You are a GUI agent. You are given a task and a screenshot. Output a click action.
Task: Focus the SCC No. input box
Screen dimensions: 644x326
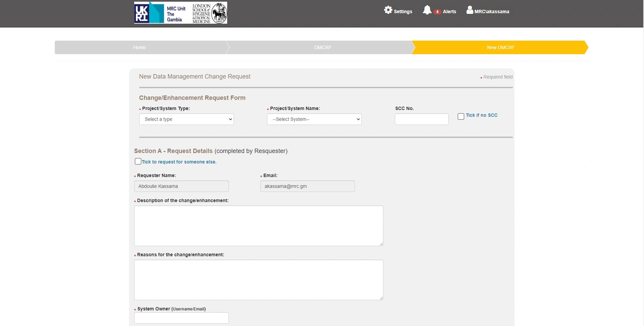tap(421, 119)
